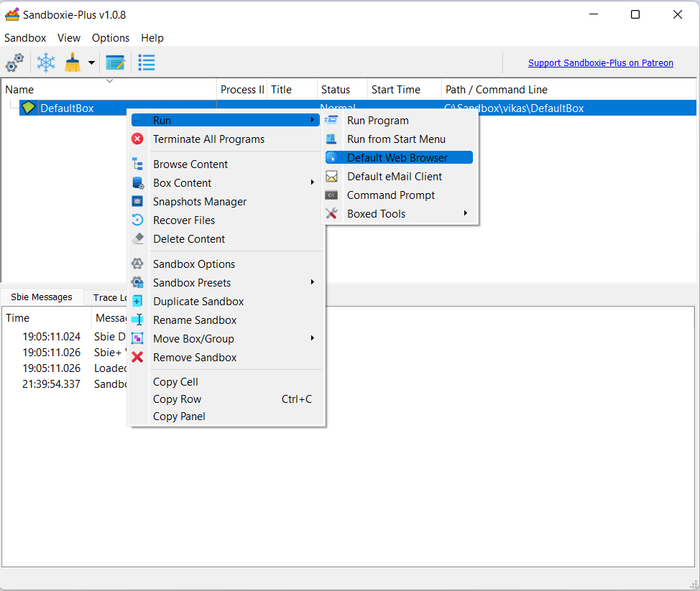Expand the Sandbox Presets submenu arrow

click(313, 282)
